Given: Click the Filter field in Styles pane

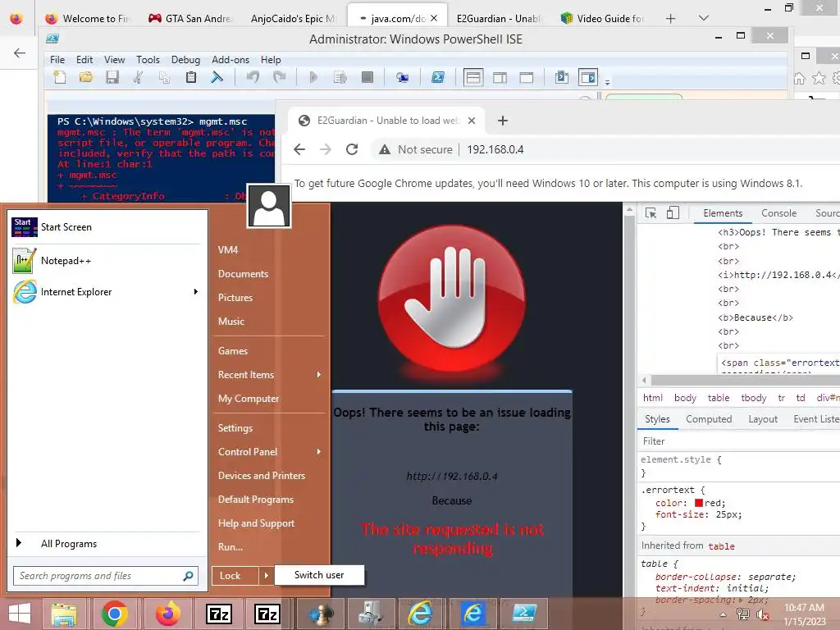Looking at the screenshot, I should [x=739, y=441].
